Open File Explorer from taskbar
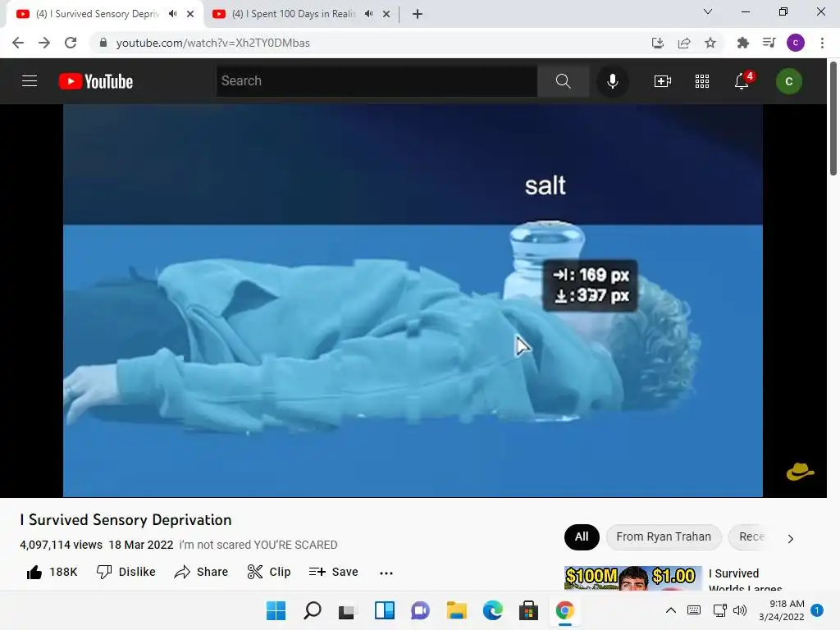 pyautogui.click(x=456, y=610)
